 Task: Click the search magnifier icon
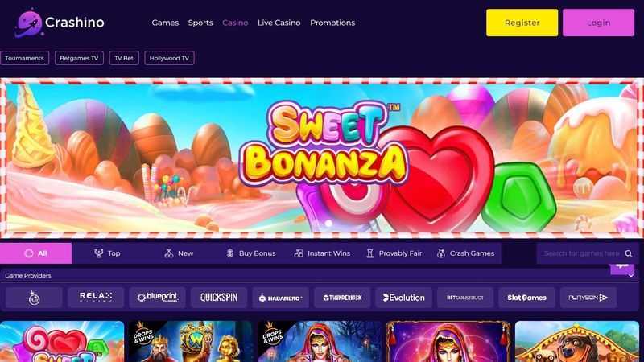(629, 253)
